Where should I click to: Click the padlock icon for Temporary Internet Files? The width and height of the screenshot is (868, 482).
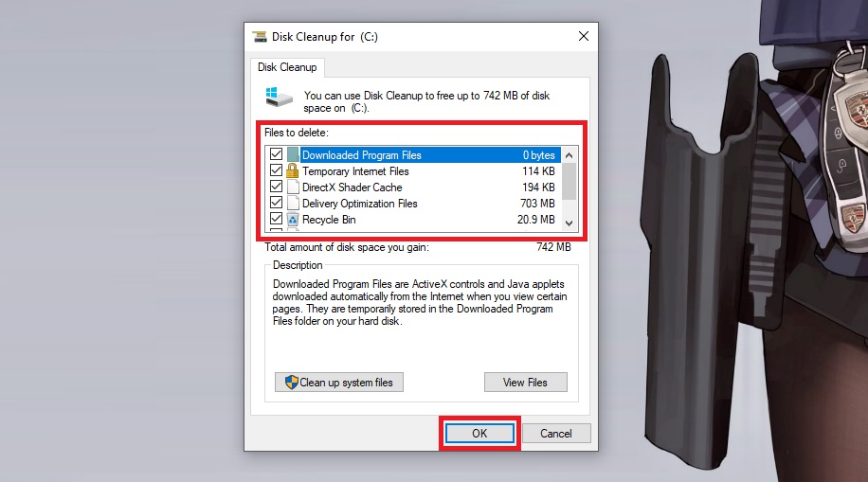(294, 171)
